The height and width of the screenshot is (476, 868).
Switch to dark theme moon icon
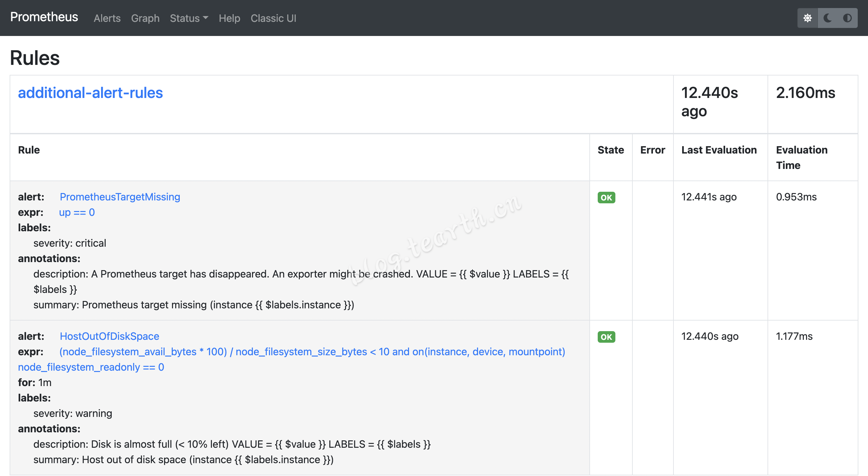click(x=828, y=18)
